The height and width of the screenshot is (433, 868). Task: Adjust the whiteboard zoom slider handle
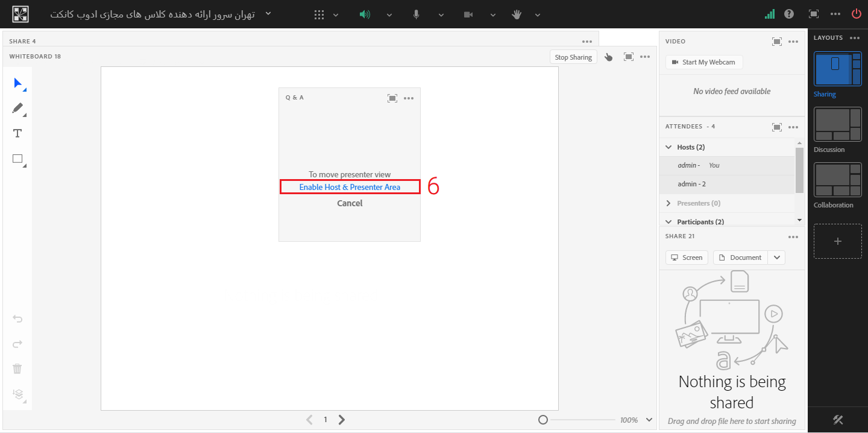(x=542, y=420)
